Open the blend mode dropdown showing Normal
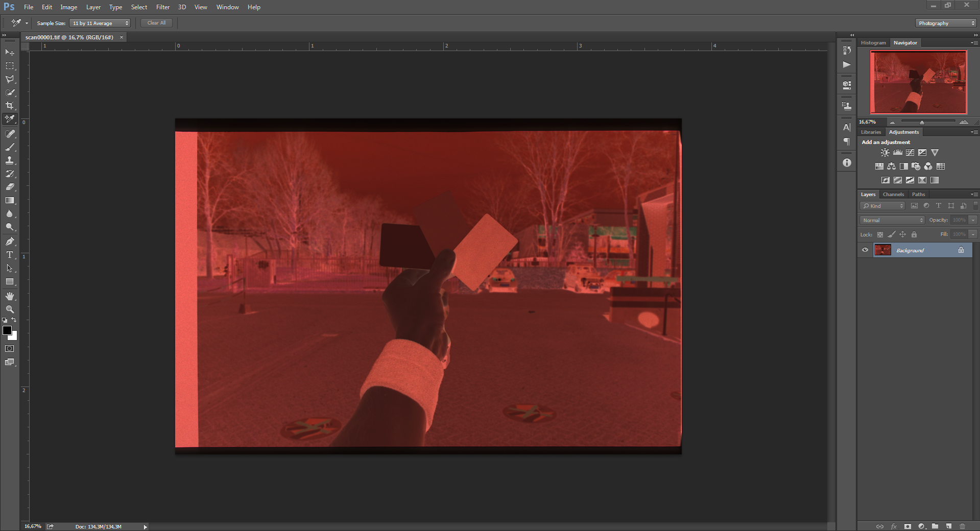Image resolution: width=980 pixels, height=531 pixels. coord(891,220)
